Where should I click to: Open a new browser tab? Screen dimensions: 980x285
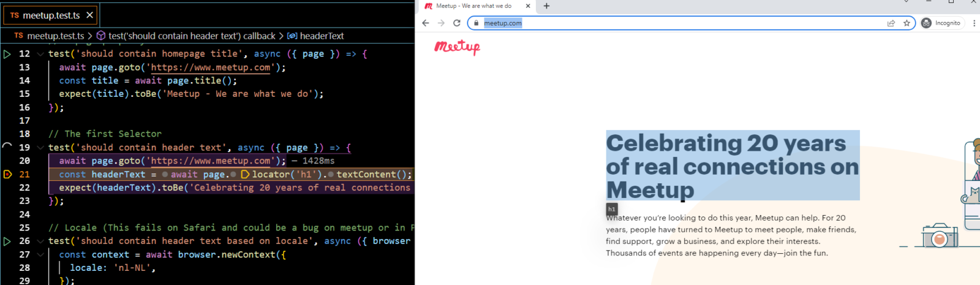click(546, 6)
